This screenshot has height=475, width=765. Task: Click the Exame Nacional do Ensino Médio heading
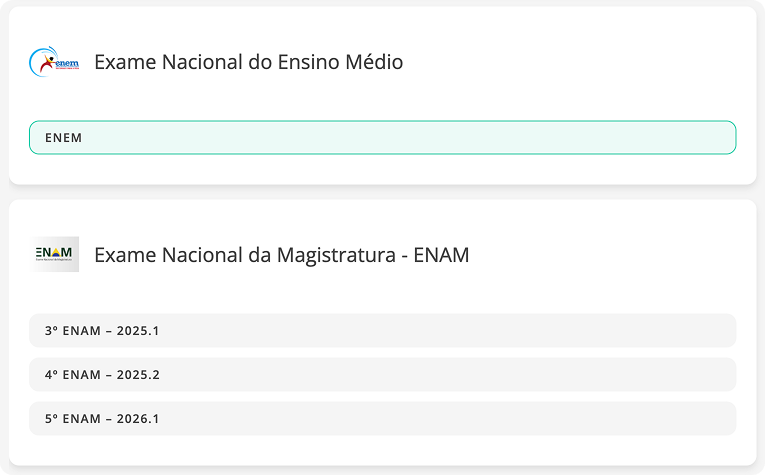(x=249, y=62)
